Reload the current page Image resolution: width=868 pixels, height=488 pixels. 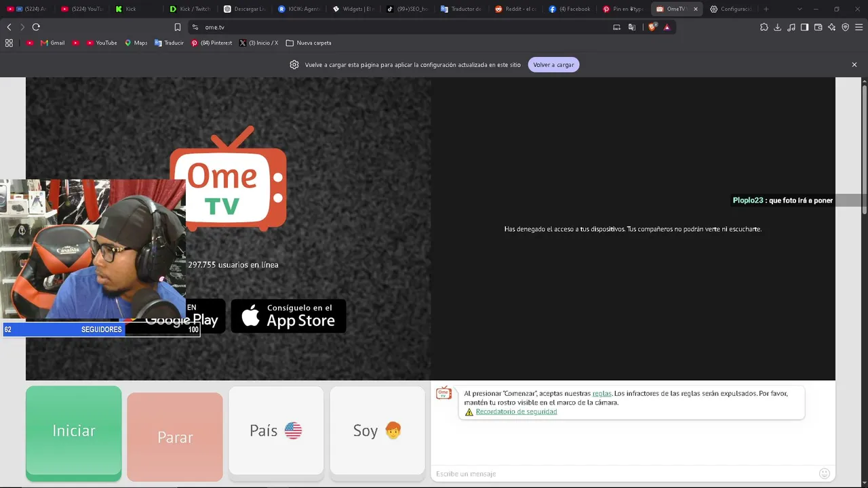tap(36, 27)
